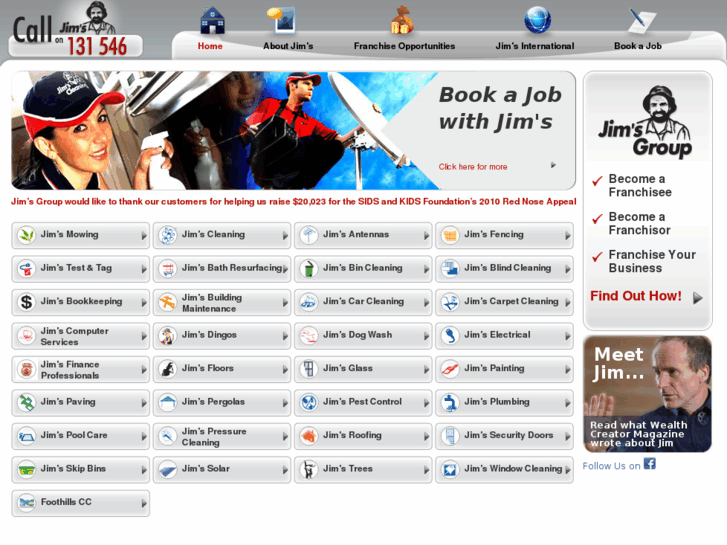The height and width of the screenshot is (545, 727).
Task: Click the pen and paper icon above Book a Job
Action: click(641, 21)
